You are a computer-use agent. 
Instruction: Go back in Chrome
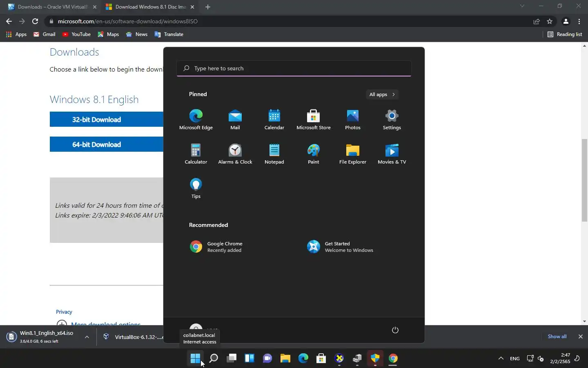[9, 21]
